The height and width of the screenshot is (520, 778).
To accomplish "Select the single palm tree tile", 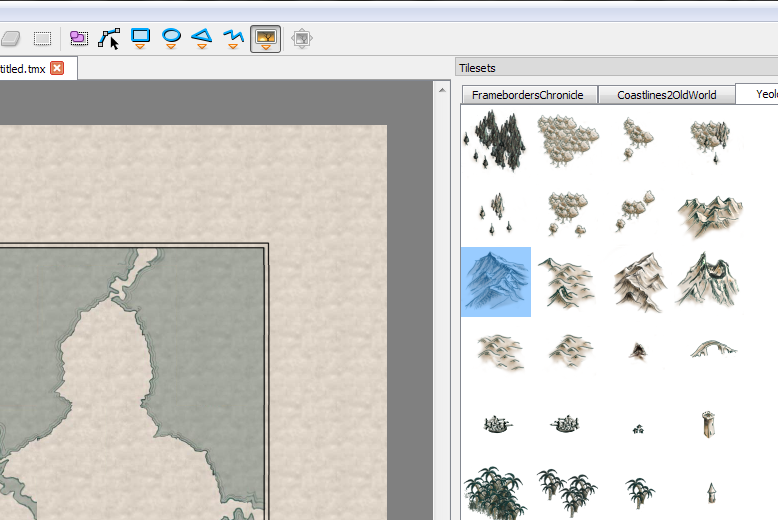I will click(639, 493).
